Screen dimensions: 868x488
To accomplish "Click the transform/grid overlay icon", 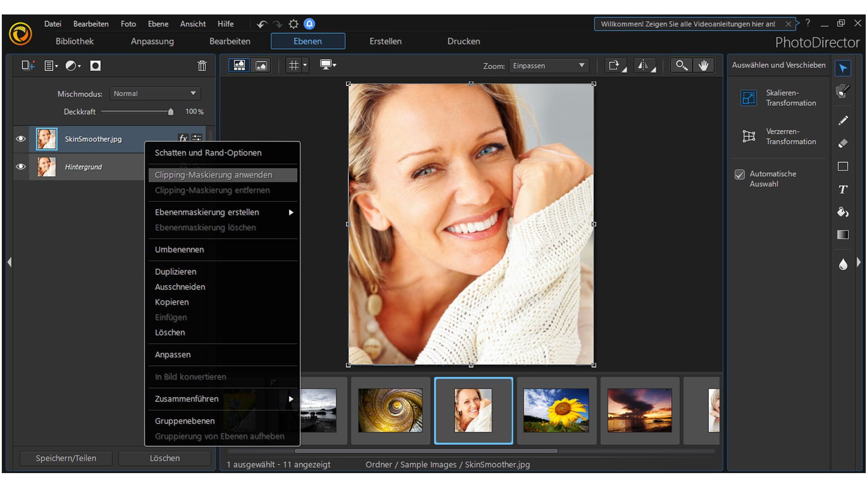I will point(294,66).
